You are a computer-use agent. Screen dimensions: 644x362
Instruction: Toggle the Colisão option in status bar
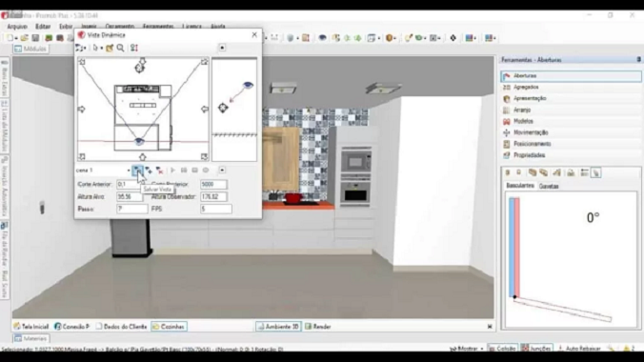pos(502,349)
